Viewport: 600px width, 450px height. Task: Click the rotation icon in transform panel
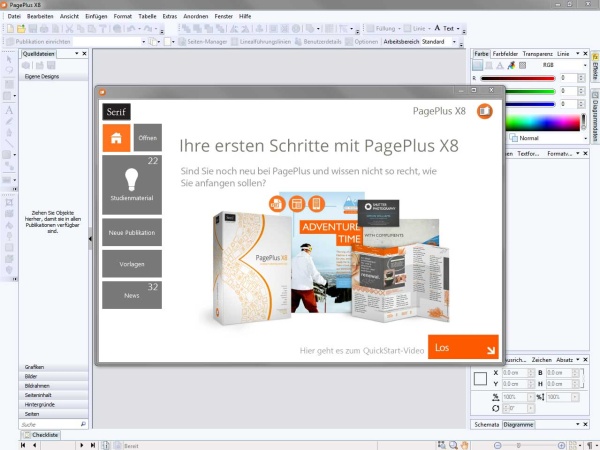click(x=496, y=408)
